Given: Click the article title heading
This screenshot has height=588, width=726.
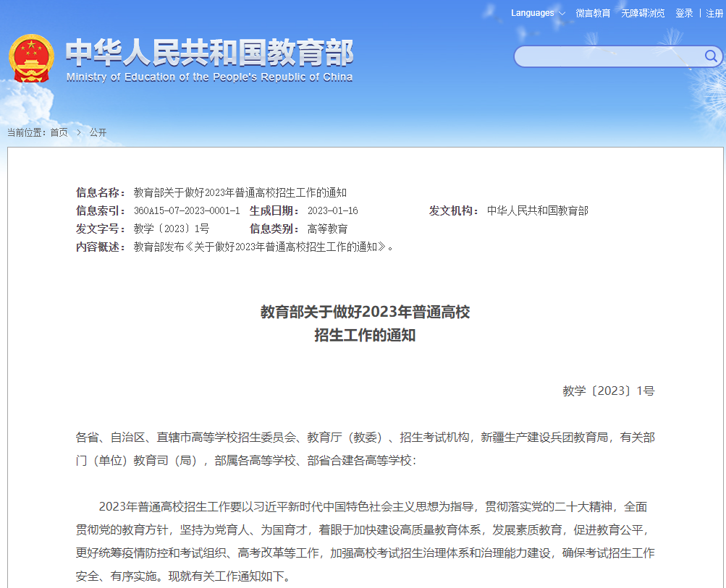Looking at the screenshot, I should coord(365,323).
